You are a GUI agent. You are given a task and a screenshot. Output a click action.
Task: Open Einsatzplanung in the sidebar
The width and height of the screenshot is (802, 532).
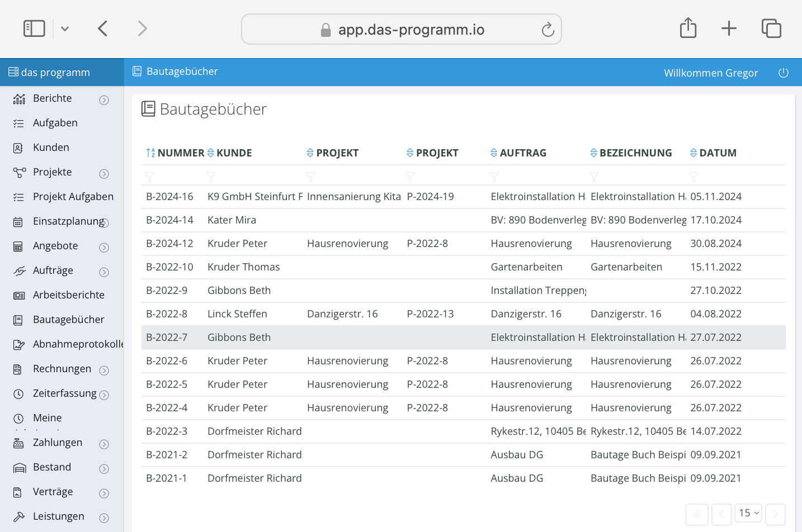(69, 221)
